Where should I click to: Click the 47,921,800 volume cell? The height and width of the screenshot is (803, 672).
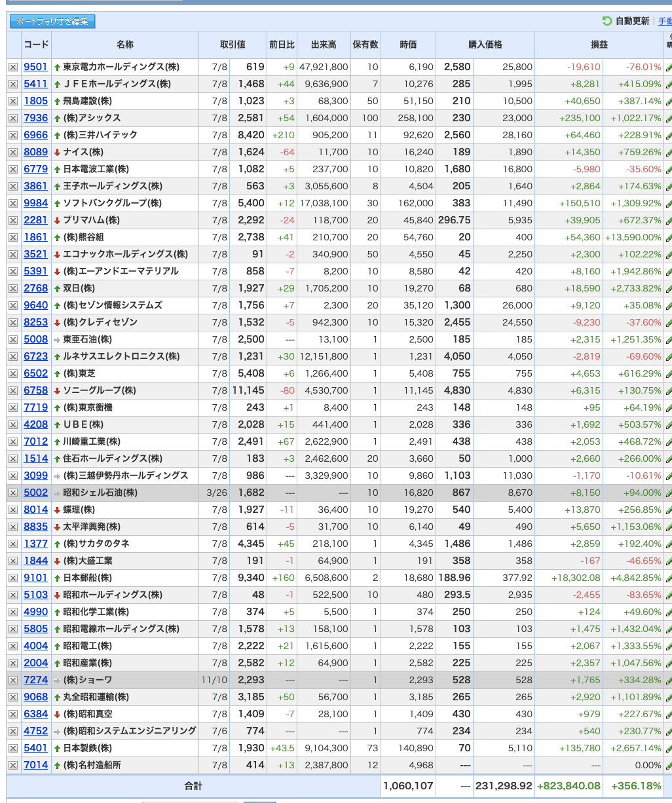[x=324, y=67]
